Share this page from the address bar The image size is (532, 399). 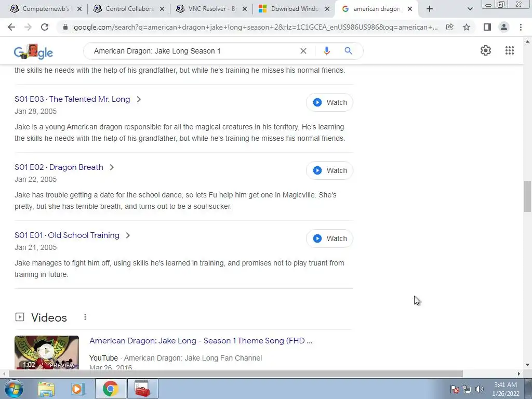coord(450,27)
